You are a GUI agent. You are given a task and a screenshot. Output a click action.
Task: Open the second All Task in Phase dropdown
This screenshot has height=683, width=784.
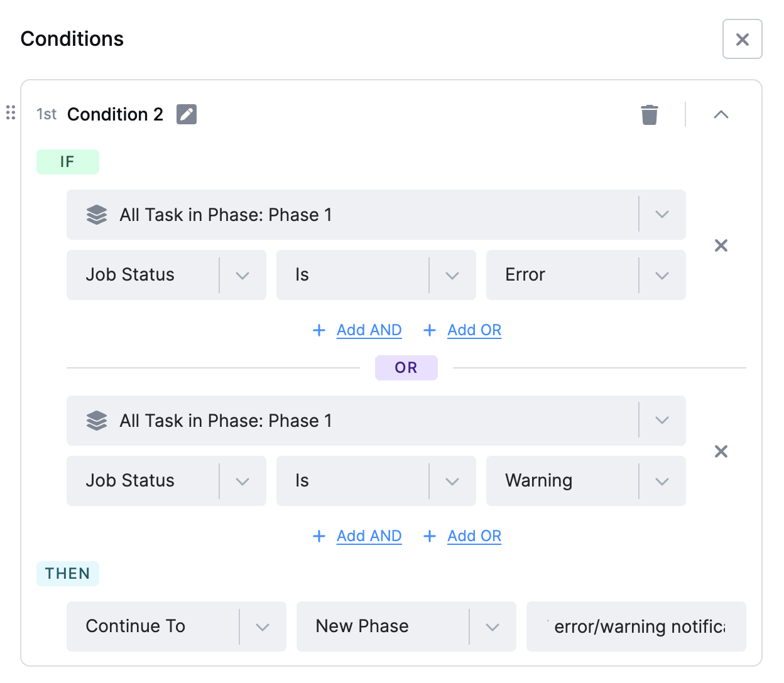click(x=376, y=421)
